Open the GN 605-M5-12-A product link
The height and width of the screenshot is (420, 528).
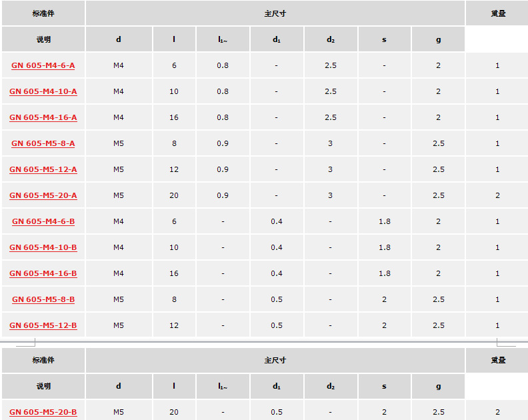coord(43,169)
